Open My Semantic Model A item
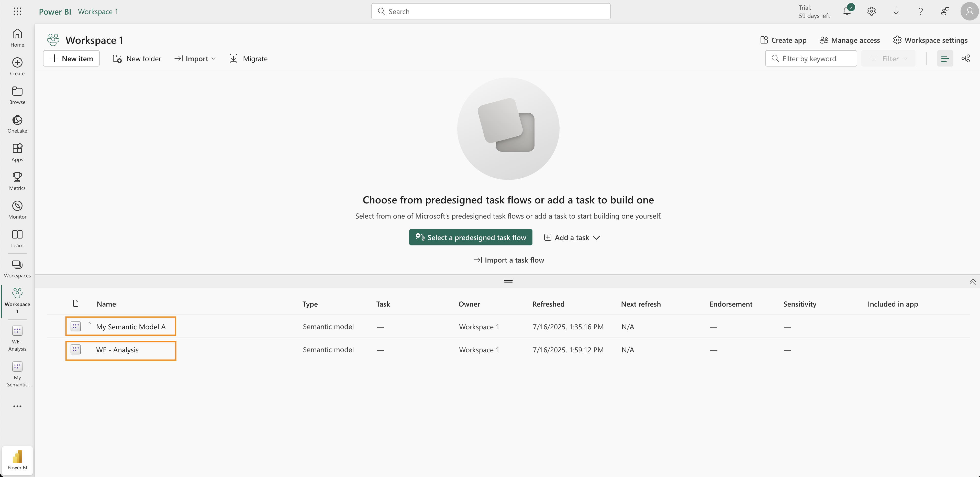 click(x=130, y=327)
